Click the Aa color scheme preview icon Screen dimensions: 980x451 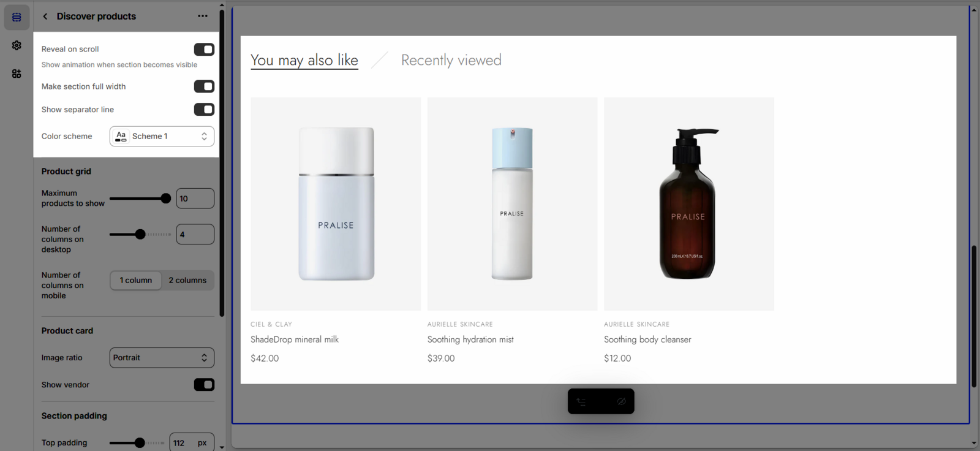[121, 137]
